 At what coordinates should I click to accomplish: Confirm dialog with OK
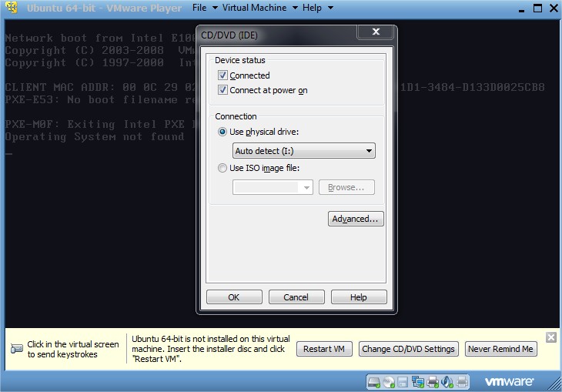tap(234, 297)
